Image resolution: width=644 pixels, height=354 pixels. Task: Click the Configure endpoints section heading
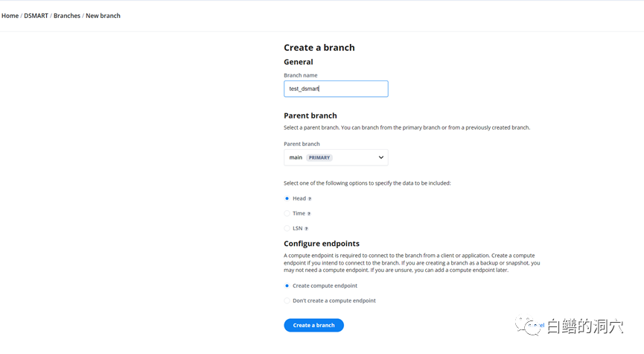[x=322, y=244]
